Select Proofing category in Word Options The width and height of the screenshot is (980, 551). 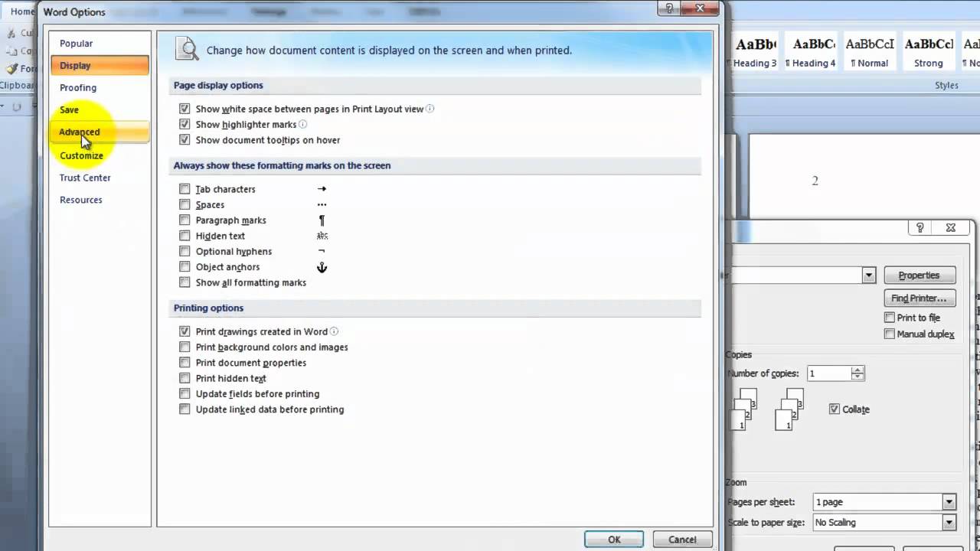coord(100,88)
